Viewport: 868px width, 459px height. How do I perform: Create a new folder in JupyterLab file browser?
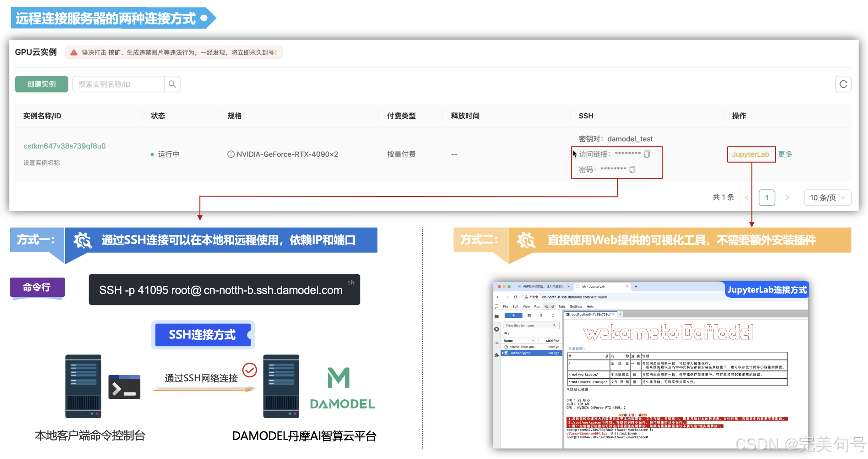529,315
